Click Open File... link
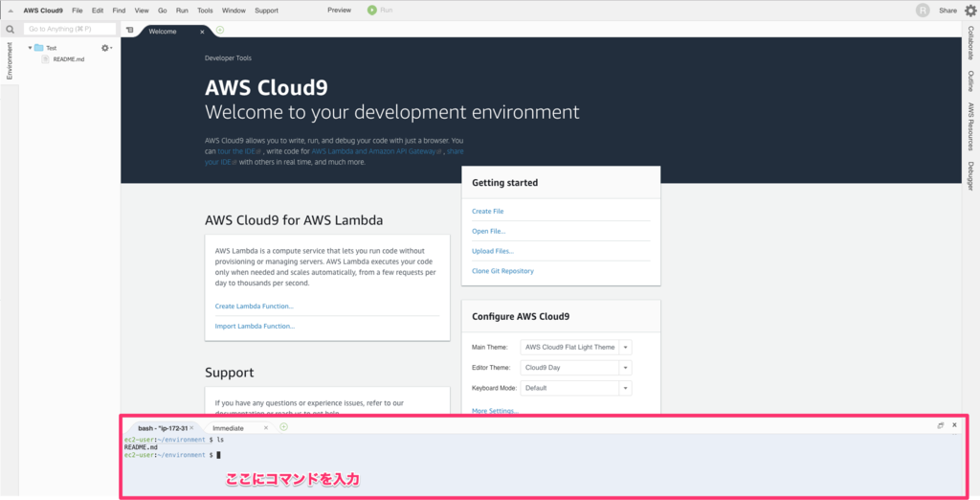 click(489, 232)
